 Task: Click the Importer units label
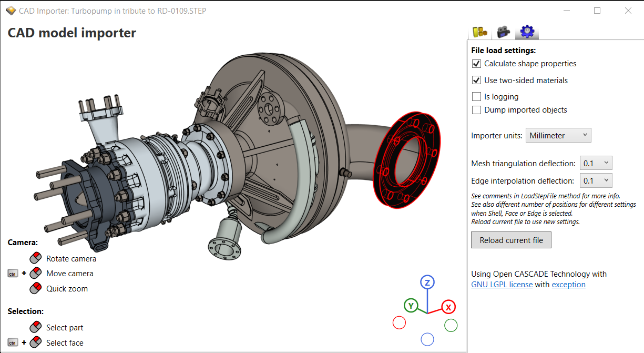(497, 136)
